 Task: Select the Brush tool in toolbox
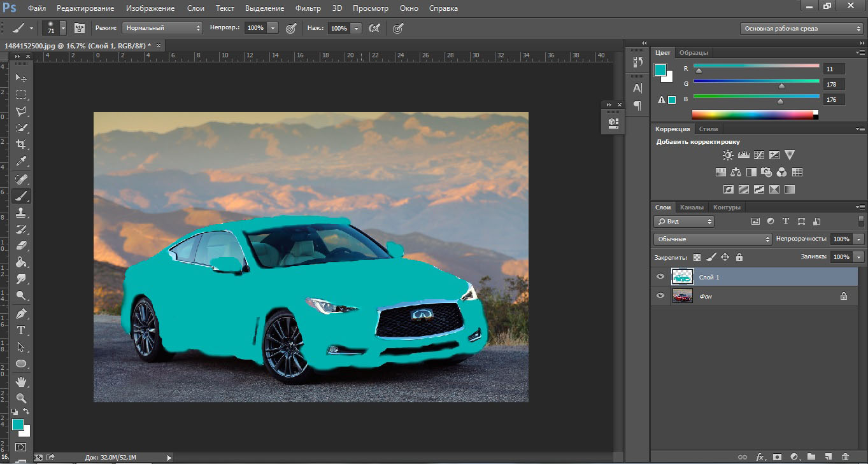pos(21,196)
